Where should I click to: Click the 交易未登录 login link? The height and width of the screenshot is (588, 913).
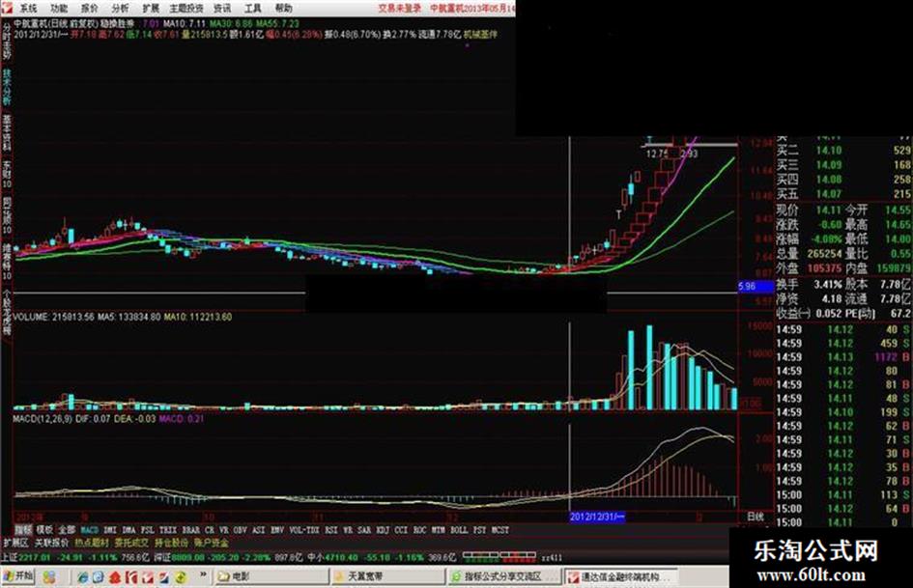399,8
